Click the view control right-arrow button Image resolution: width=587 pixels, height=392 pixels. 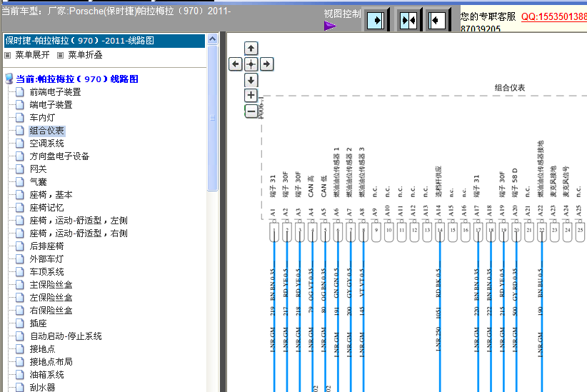[x=376, y=20]
